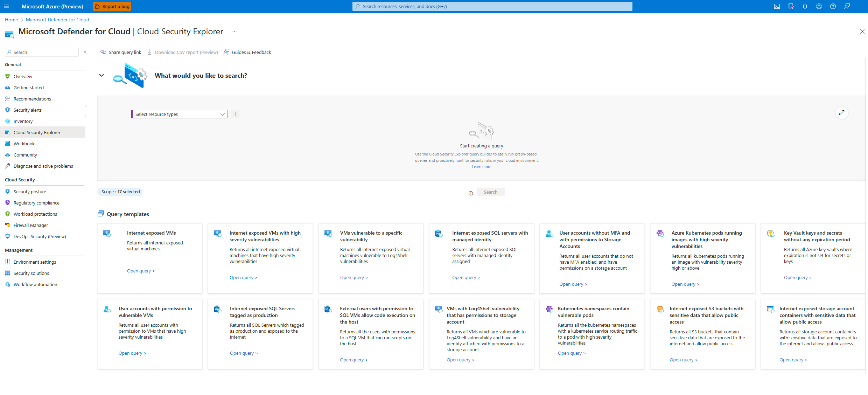Expand the fullscreen query builder view
This screenshot has width=868, height=395.
(x=841, y=112)
